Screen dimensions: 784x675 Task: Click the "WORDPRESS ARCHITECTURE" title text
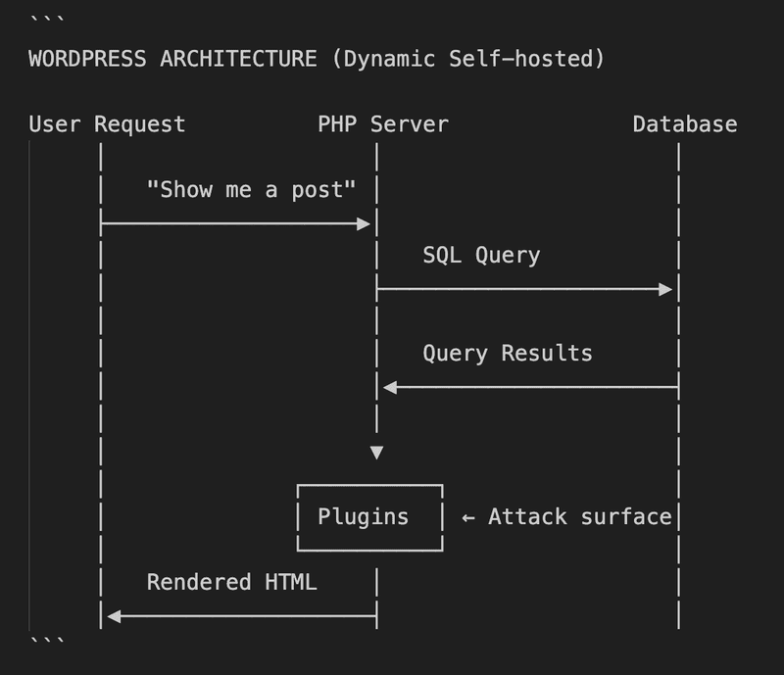pyautogui.click(x=172, y=59)
